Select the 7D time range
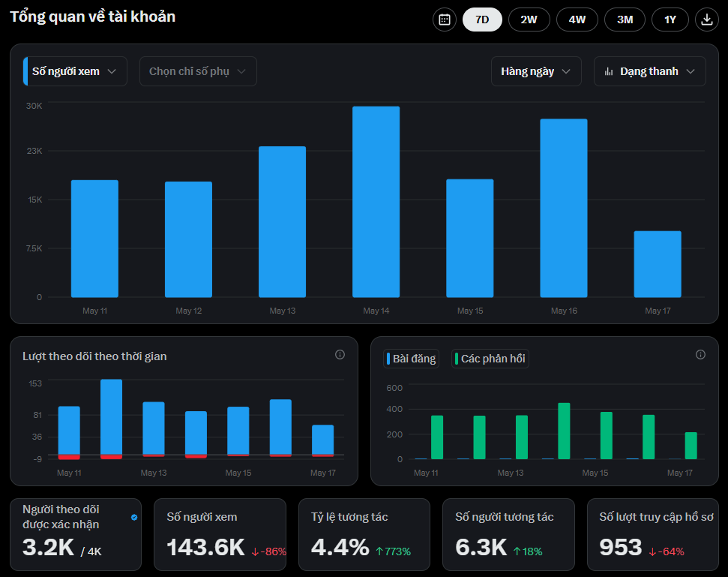The height and width of the screenshot is (577, 728). 482,20
